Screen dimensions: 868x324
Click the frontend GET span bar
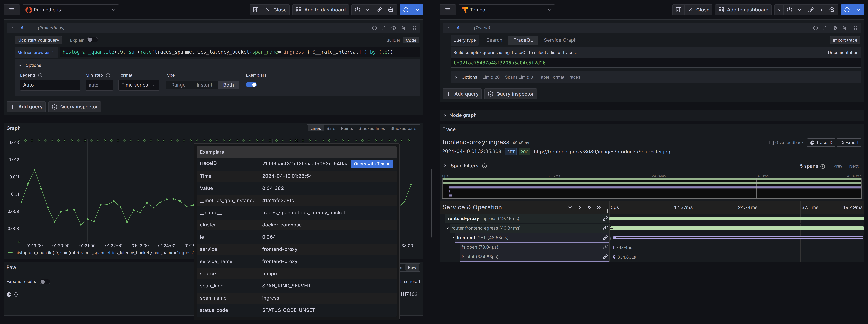tap(738, 238)
